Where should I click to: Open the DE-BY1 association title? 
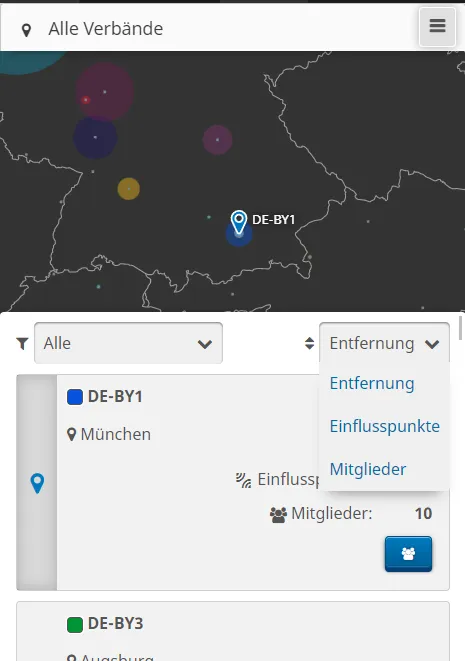coord(115,397)
